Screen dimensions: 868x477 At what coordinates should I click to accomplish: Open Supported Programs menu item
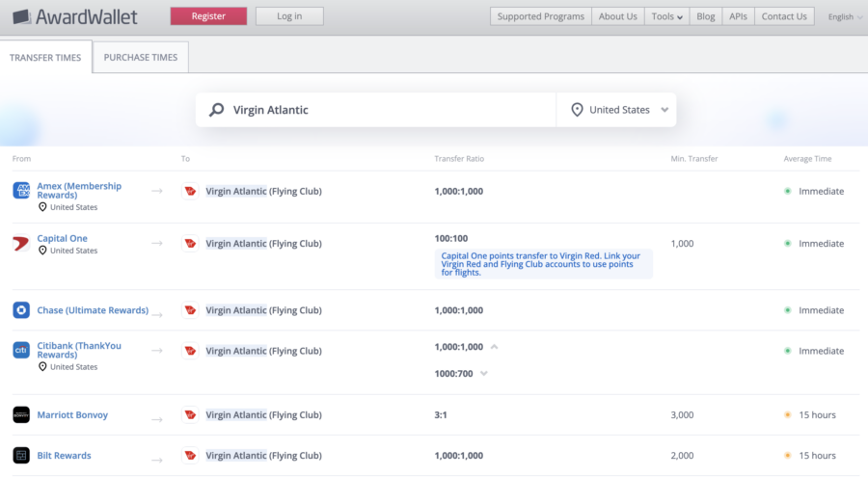[x=540, y=16]
